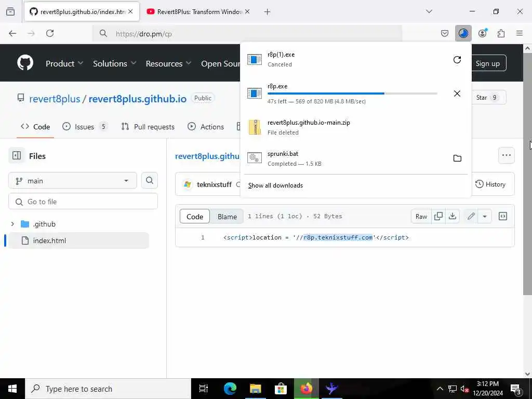Open Raw file view
Image resolution: width=532 pixels, height=399 pixels.
tap(421, 217)
